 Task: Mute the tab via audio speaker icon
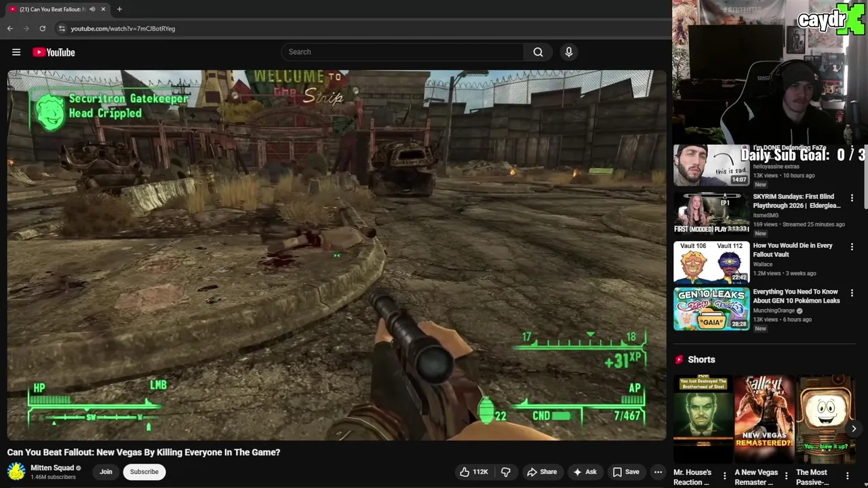[x=92, y=9]
